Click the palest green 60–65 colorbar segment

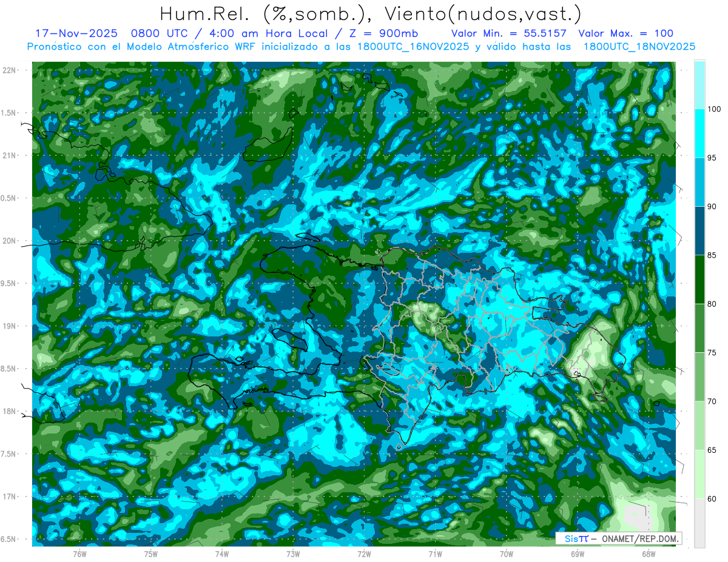(699, 474)
